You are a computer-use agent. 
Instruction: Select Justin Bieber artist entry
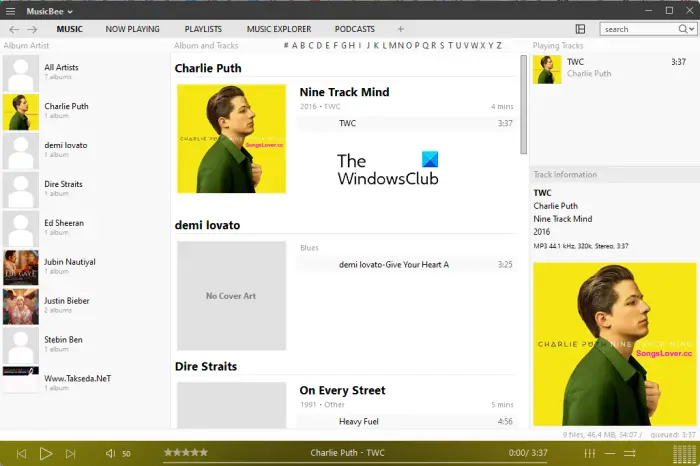tap(85, 306)
